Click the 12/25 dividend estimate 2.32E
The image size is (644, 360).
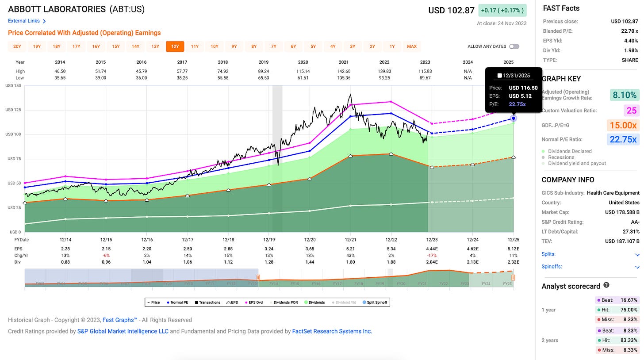pos(513,262)
